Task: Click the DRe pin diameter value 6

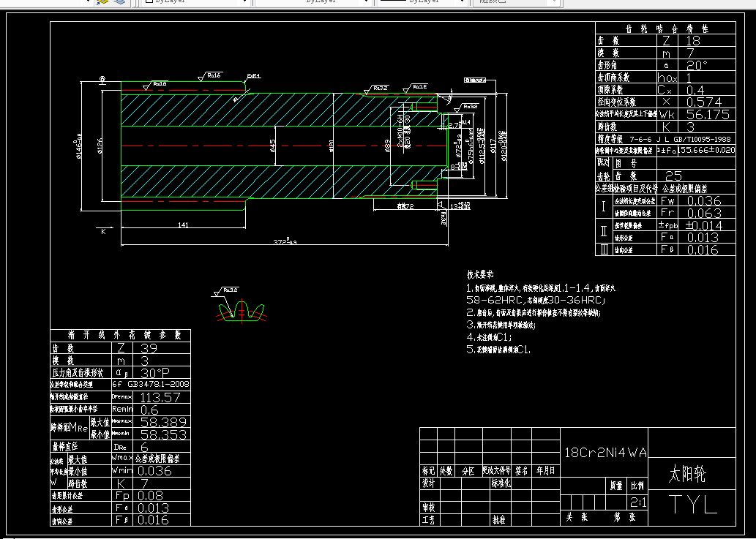Action: pos(144,447)
